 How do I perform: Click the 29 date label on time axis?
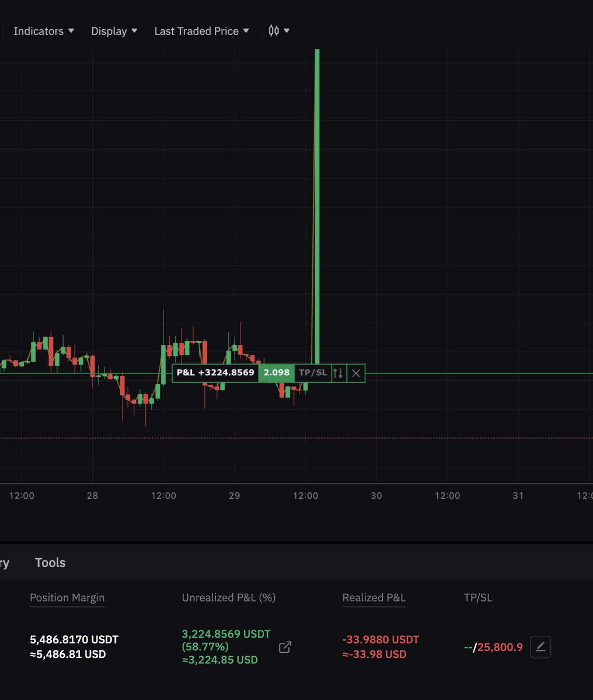click(x=234, y=496)
